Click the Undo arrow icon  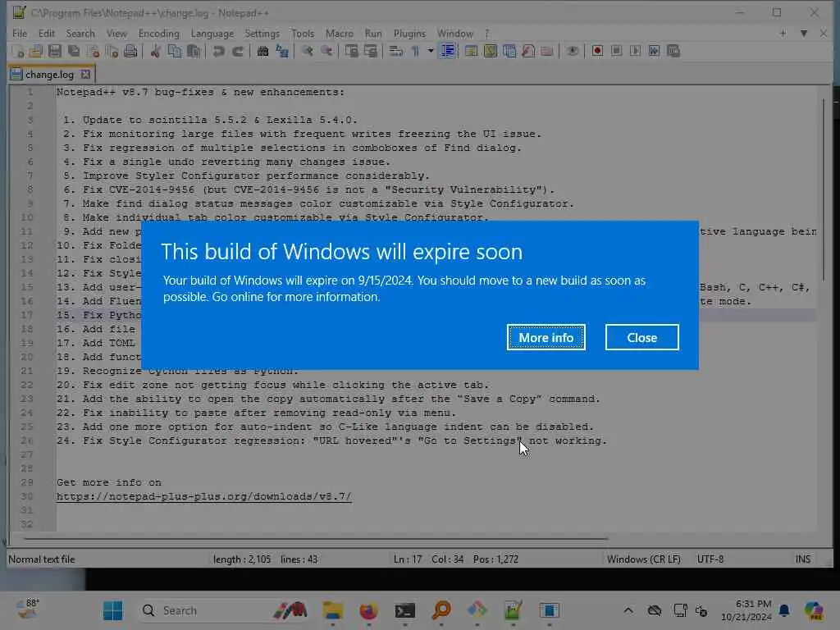[218, 52]
